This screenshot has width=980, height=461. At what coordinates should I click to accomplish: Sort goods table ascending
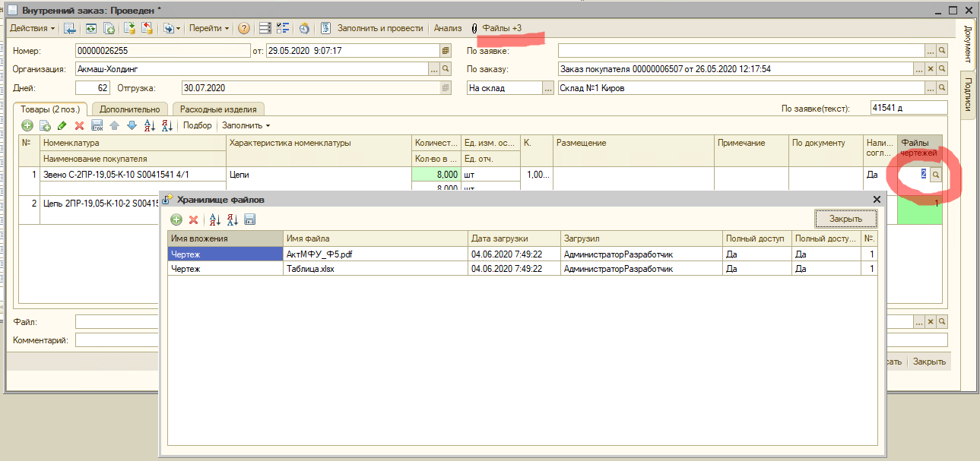point(150,125)
